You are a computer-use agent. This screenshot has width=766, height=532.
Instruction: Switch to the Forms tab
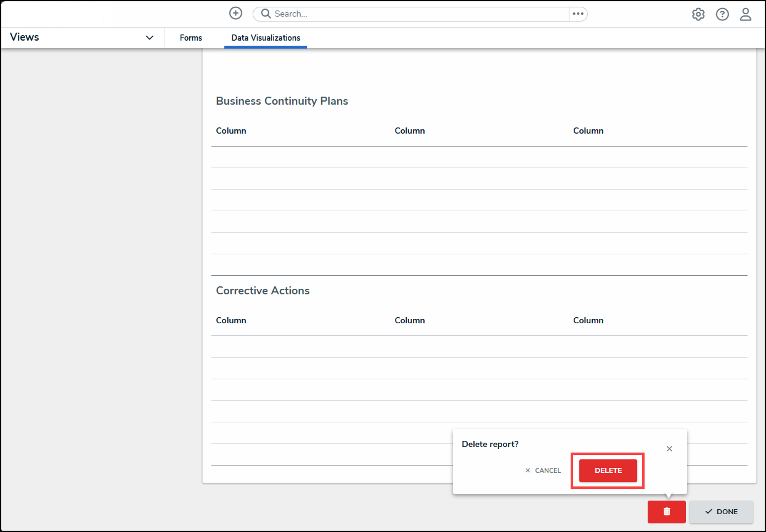pyautogui.click(x=191, y=38)
